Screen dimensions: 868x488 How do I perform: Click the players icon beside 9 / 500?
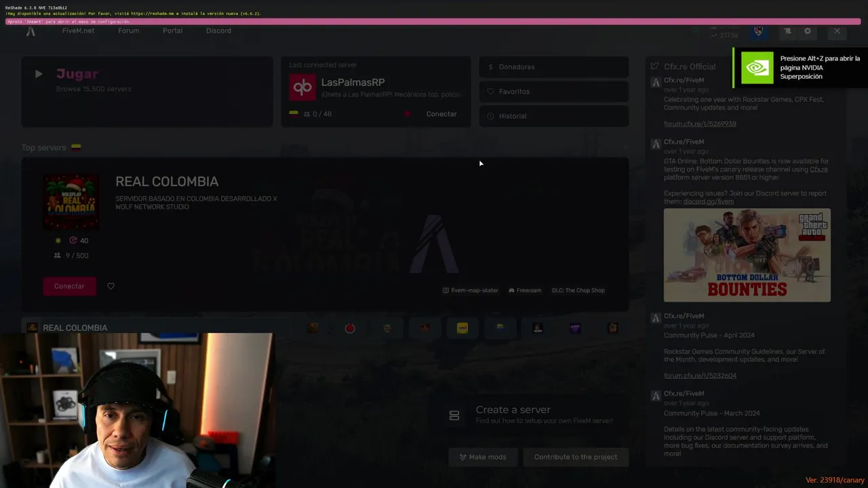tap(57, 256)
